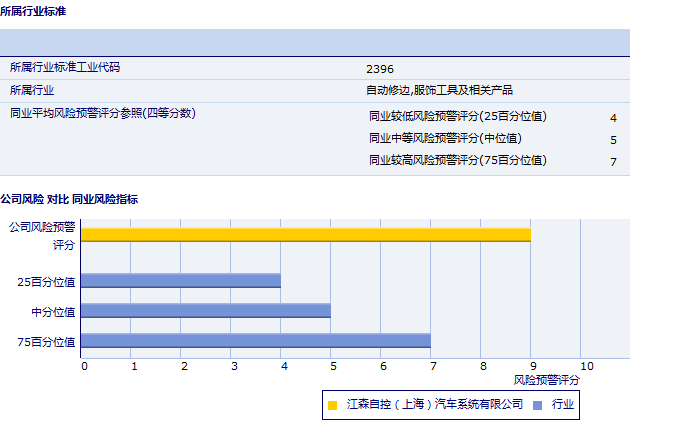The width and height of the screenshot is (698, 426).
Task: Click the 75百分位值 chart axis label
Action: 46,342
